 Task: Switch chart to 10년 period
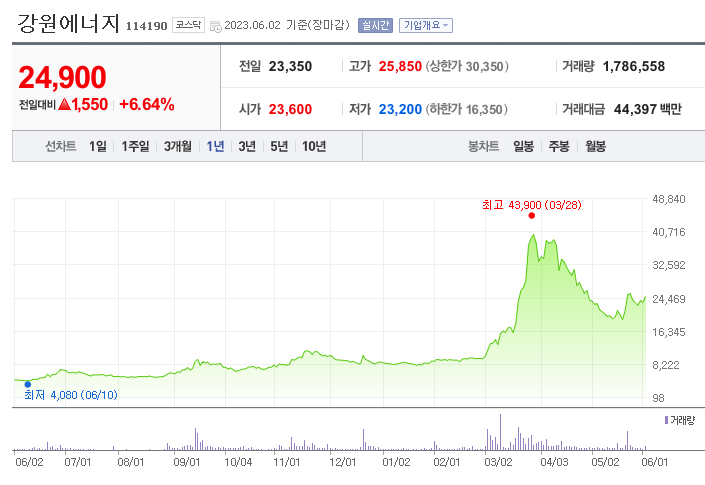314,146
